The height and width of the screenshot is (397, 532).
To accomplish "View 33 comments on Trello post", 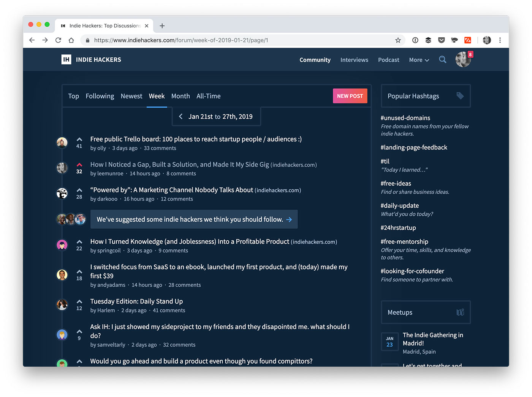I will (160, 148).
